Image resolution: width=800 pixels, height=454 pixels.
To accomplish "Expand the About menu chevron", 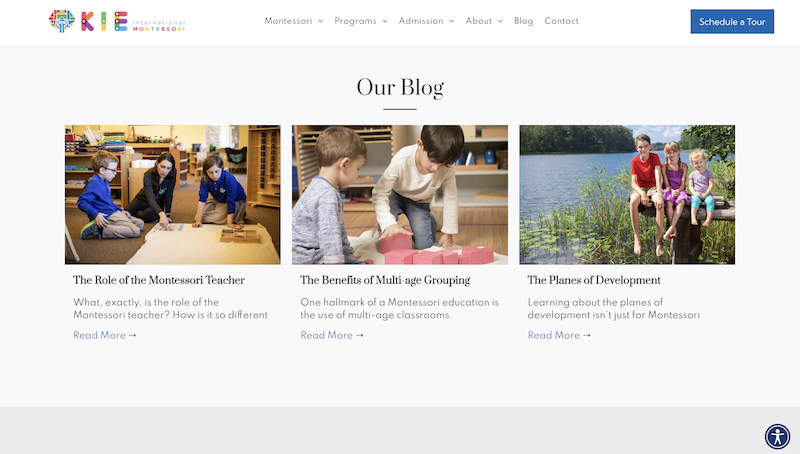I will point(500,21).
